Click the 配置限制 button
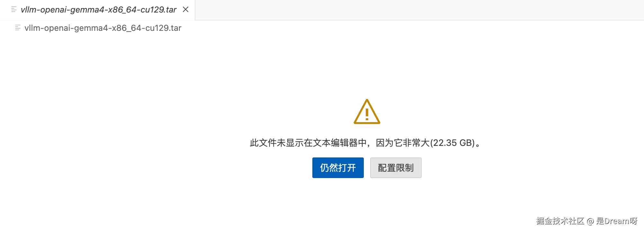644x232 pixels. 396,168
